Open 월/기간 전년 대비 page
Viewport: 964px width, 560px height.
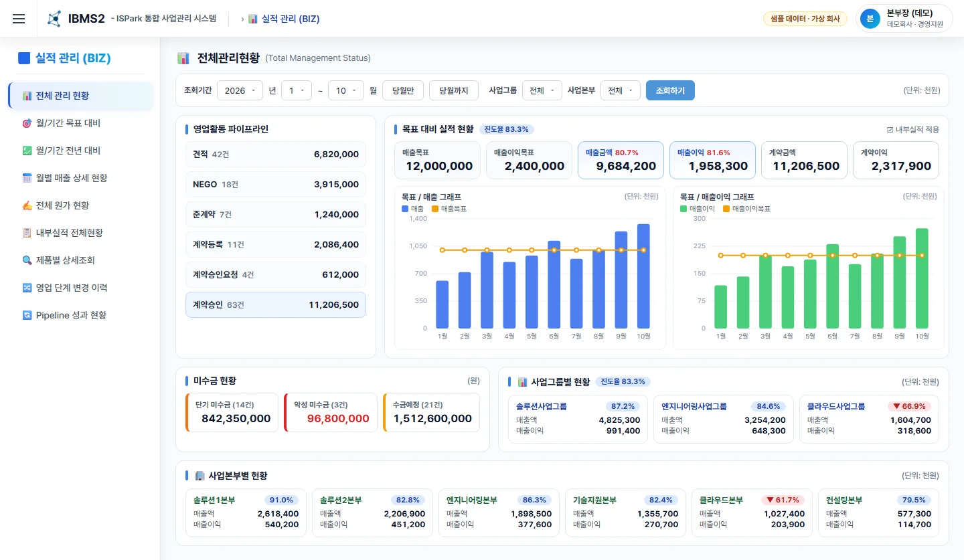point(81,151)
